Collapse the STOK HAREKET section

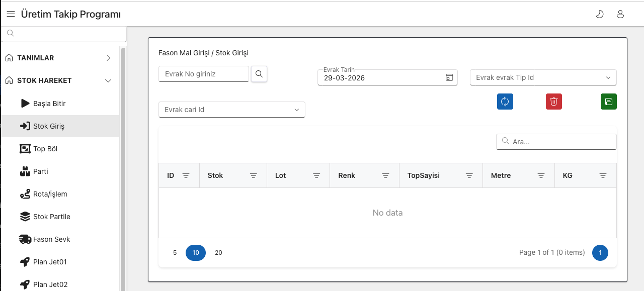(108, 80)
